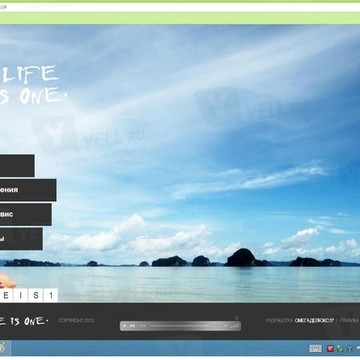The width and height of the screenshot is (360, 360).
Task: Open the network tray icon
Action: coord(350,349)
